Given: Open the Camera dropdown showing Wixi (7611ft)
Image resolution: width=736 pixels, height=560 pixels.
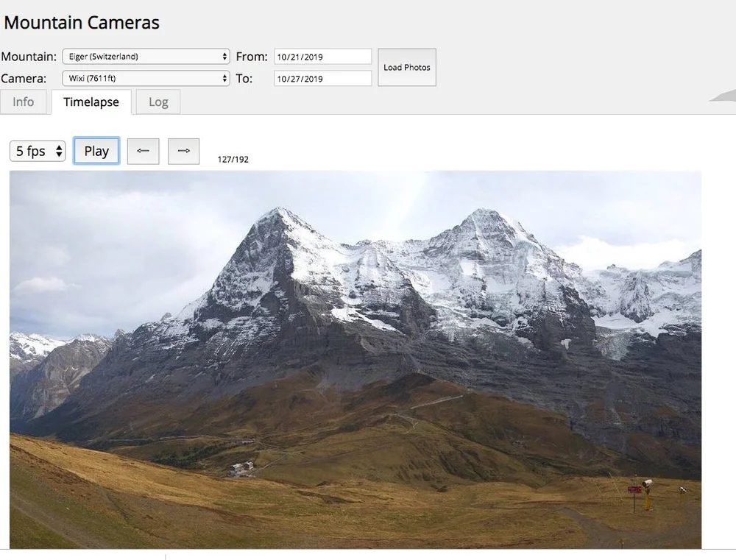Looking at the screenshot, I should coord(146,78).
